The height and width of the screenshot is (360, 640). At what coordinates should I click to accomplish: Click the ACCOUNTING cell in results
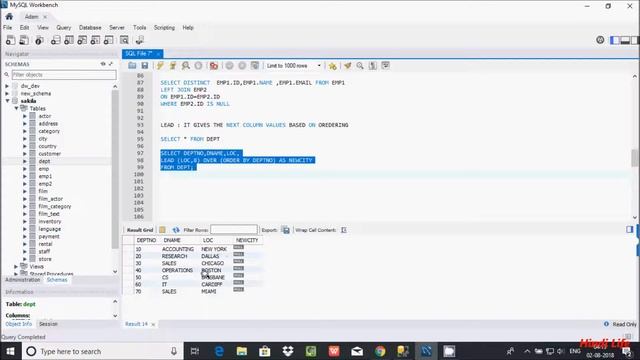click(x=178, y=249)
